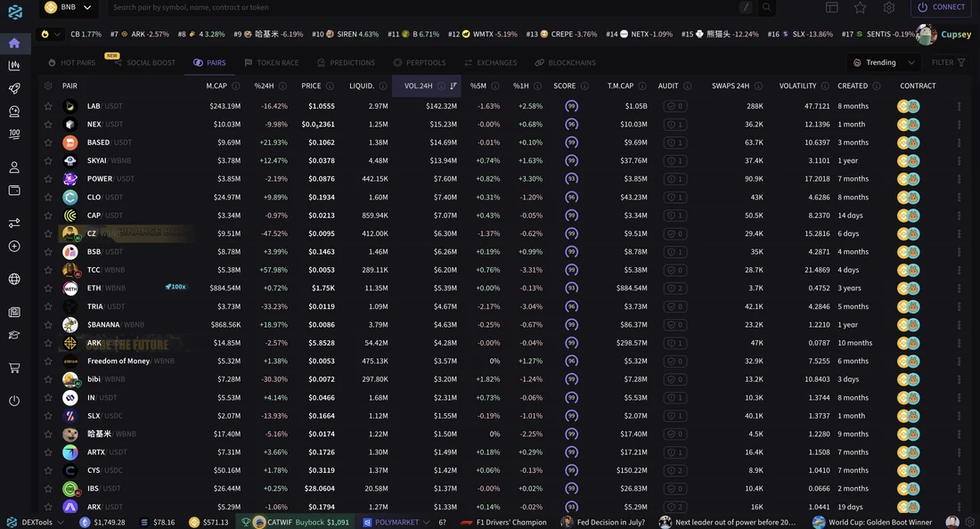The width and height of the screenshot is (980, 529).
Task: Favorite the LAB/USDT pair star
Action: tap(48, 106)
